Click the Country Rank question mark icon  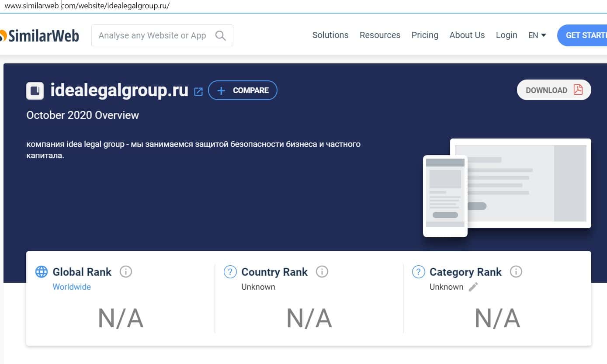click(x=230, y=272)
